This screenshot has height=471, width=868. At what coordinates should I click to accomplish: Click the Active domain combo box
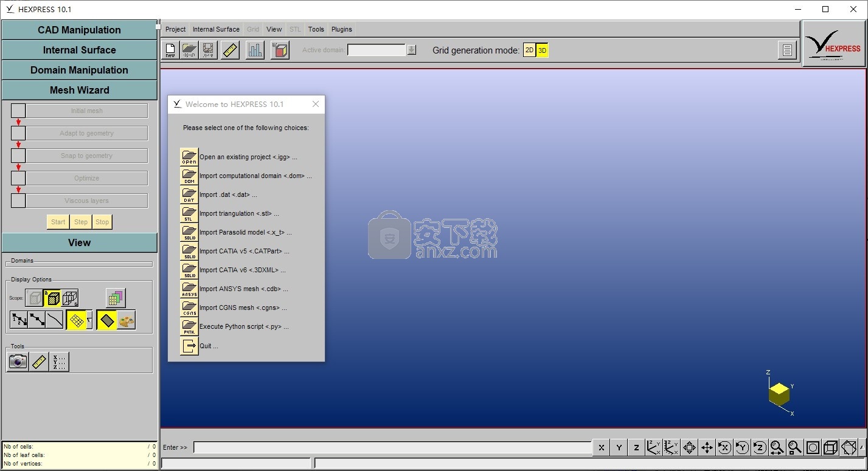(x=377, y=50)
